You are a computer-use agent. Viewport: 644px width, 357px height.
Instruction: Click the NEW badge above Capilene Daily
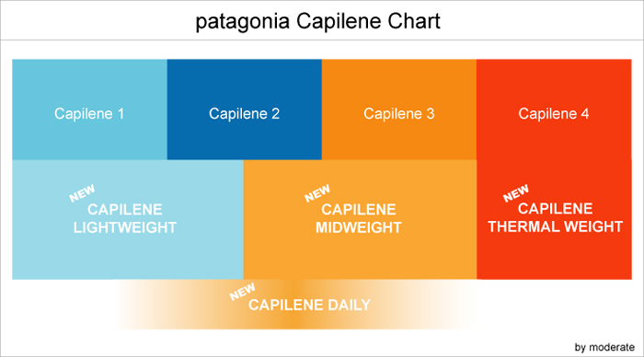(x=242, y=292)
